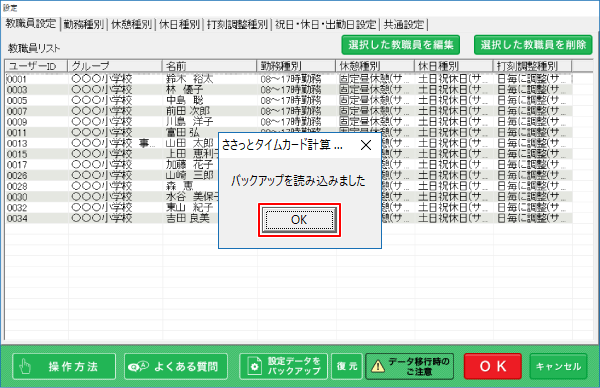The width and height of the screenshot is (600, 388).
Task: Click the gear document icon on backup button
Action: tap(254, 366)
